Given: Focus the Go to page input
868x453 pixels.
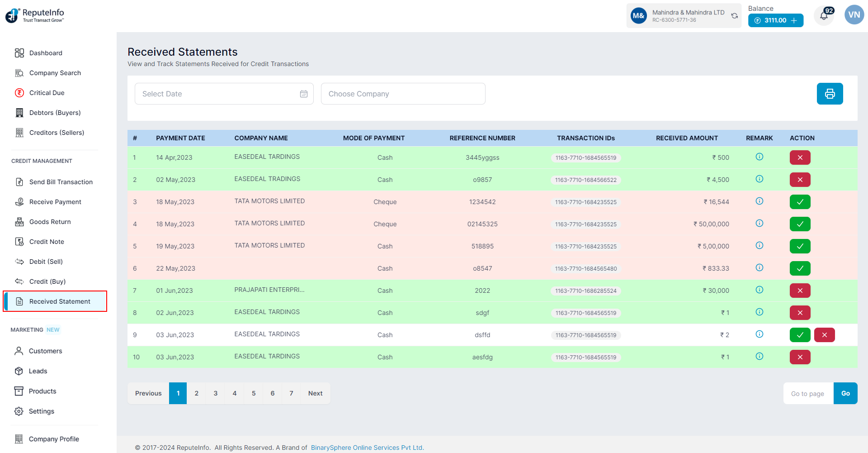Looking at the screenshot, I should point(808,394).
